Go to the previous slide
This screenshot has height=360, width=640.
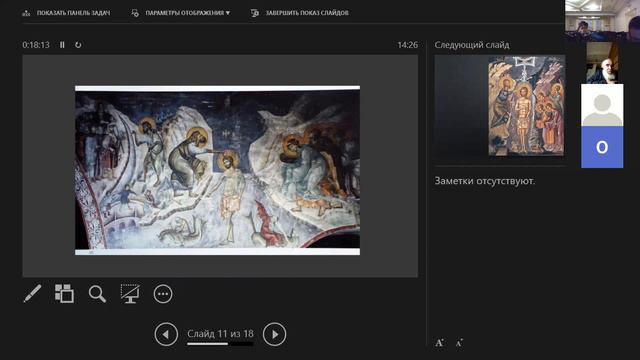(x=166, y=334)
